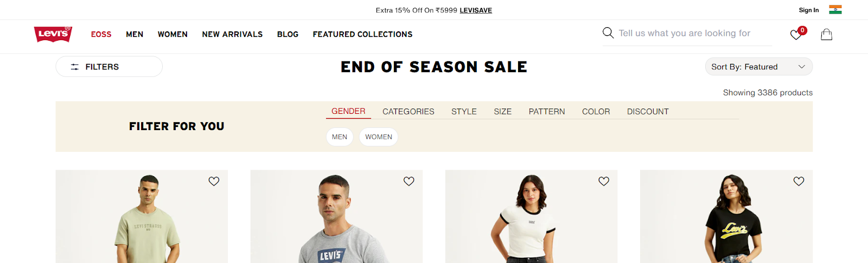Screen dimensions: 868x263
Task: Click the search magnifier icon
Action: 608,33
